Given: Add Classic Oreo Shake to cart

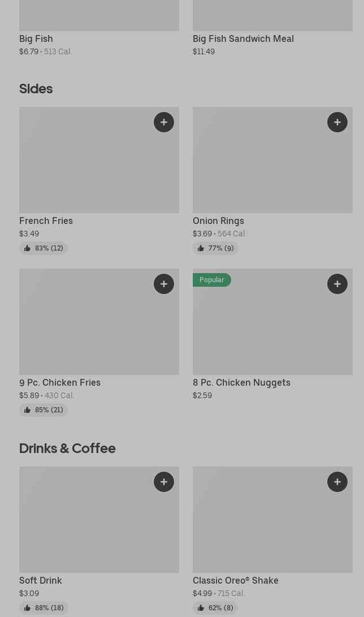Looking at the screenshot, I should [337, 482].
